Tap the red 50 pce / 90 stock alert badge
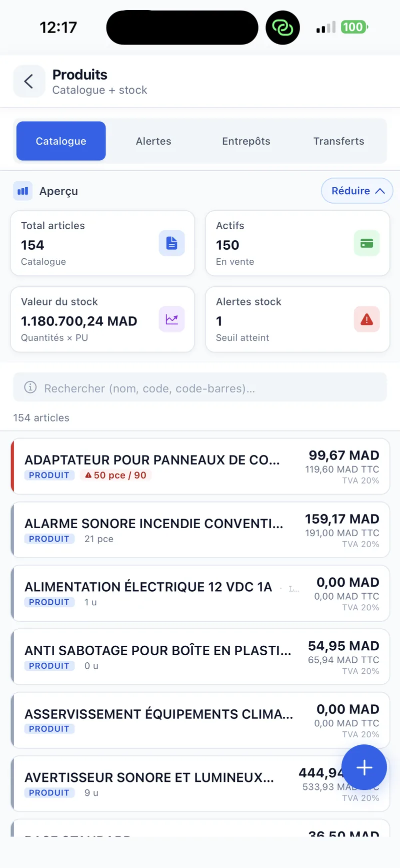The height and width of the screenshot is (868, 400). (115, 475)
